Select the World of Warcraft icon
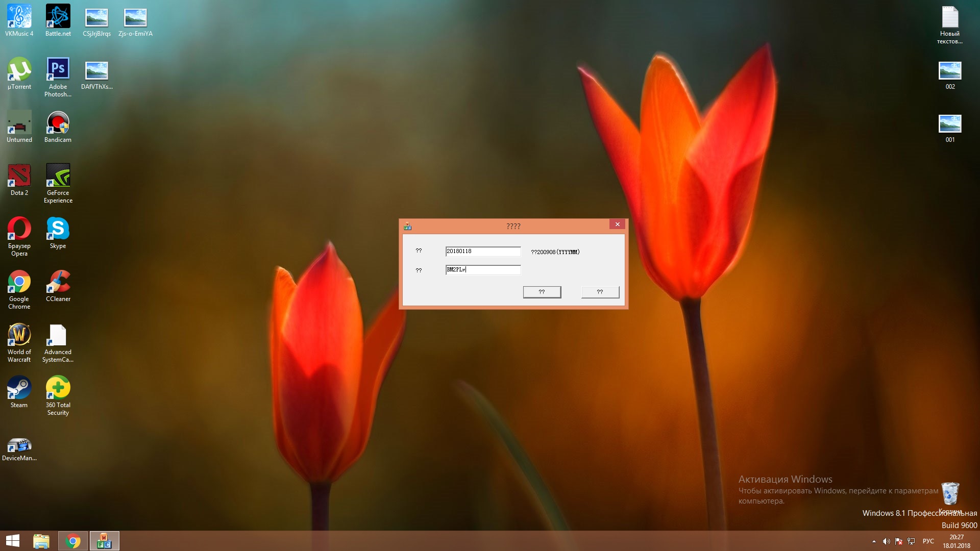This screenshot has width=980, height=551. point(19,335)
